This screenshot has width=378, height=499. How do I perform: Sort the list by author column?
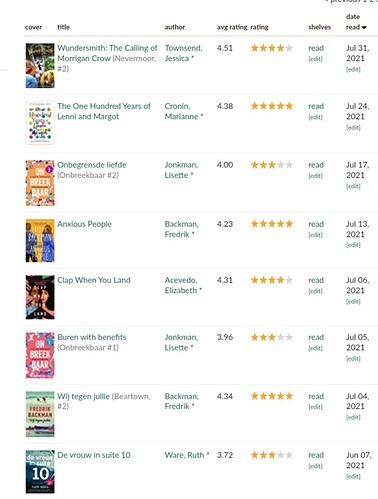point(175,27)
